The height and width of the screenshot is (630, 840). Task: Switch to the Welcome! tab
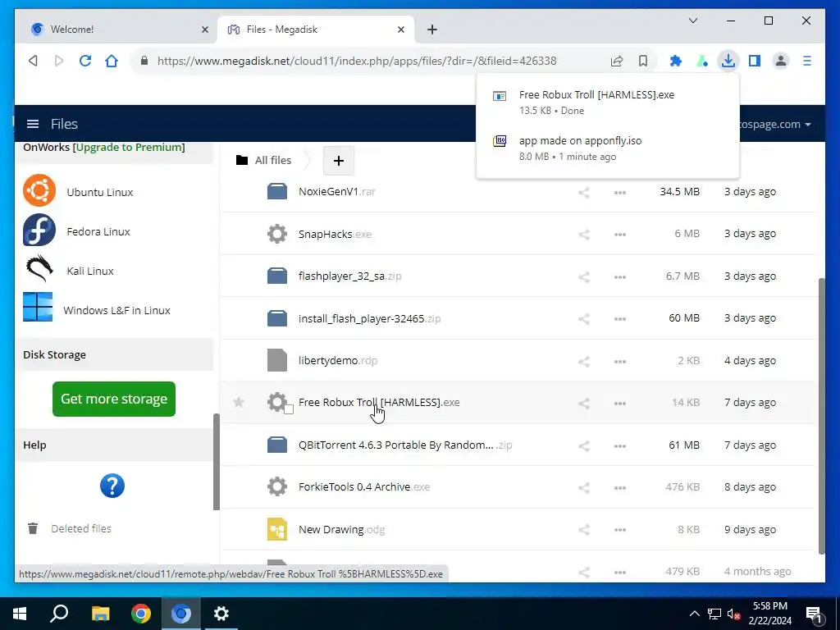tap(114, 29)
